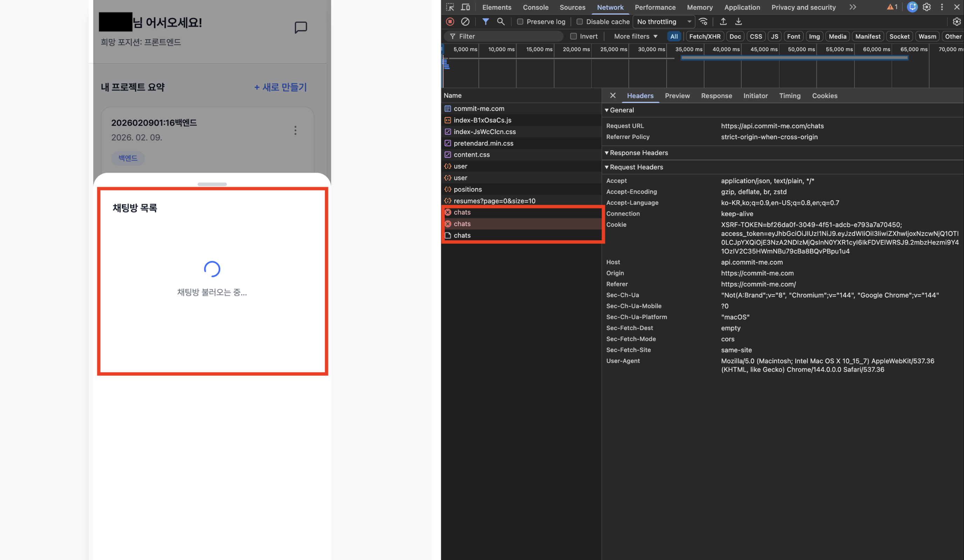Open network conditions wifi icon
The image size is (964, 560).
703,22
